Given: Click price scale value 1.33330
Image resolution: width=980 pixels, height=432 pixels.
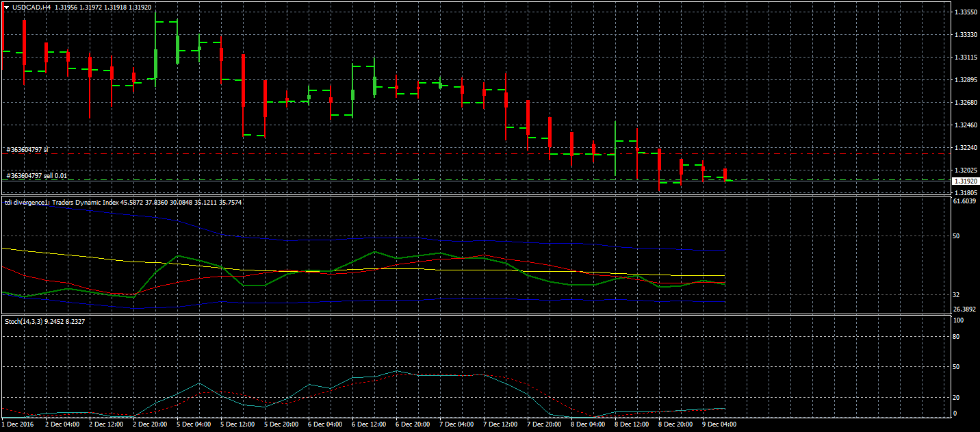Looking at the screenshot, I should (966, 35).
